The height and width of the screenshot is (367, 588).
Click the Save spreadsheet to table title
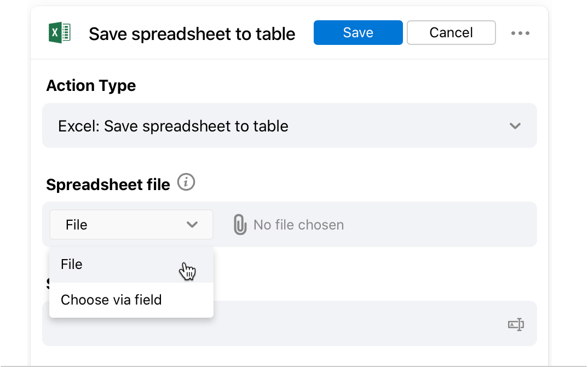pyautogui.click(x=192, y=34)
